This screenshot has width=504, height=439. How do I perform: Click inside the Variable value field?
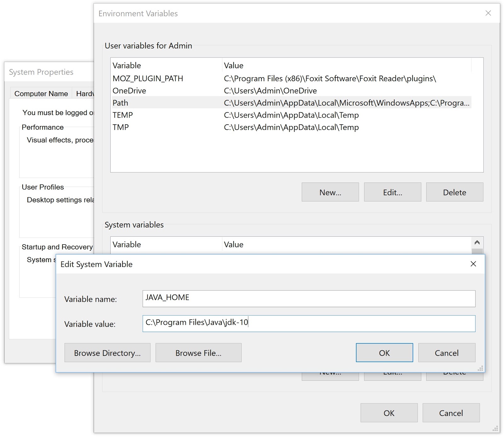coord(309,324)
